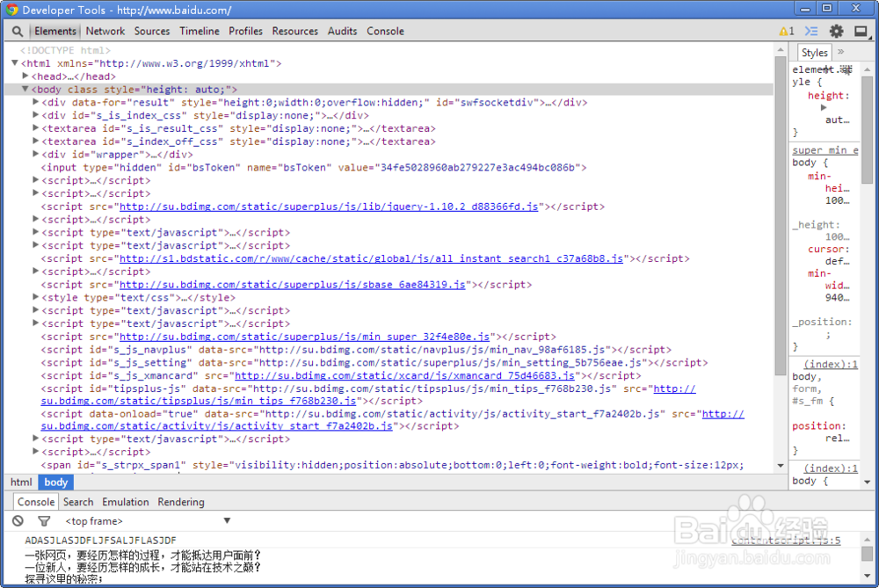Click ADASJLASJDFLJFSALJFLASJDF console message
The height and width of the screenshot is (588, 879).
[100, 541]
